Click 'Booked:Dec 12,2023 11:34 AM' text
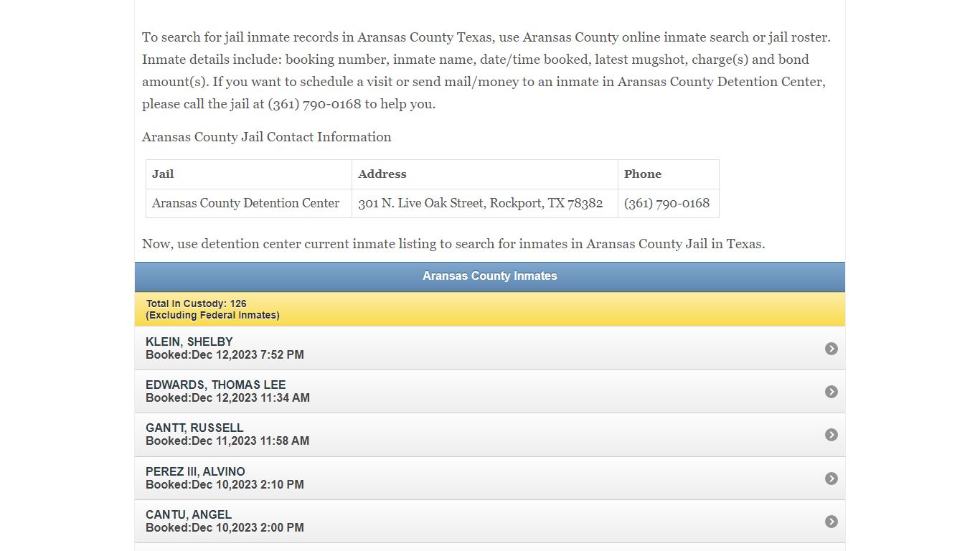 pyautogui.click(x=227, y=398)
